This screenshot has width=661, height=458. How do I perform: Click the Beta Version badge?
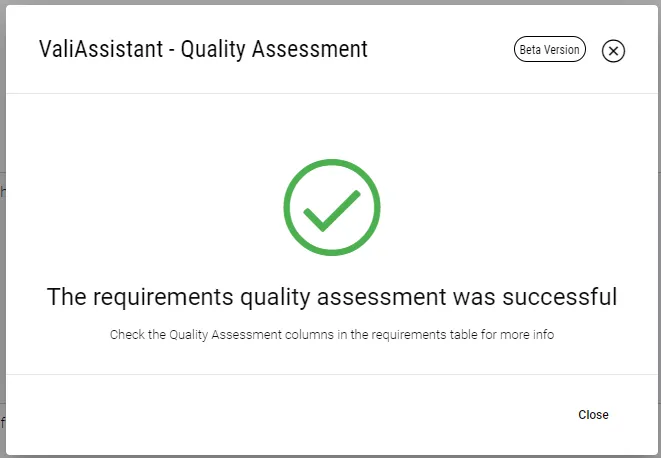point(550,50)
